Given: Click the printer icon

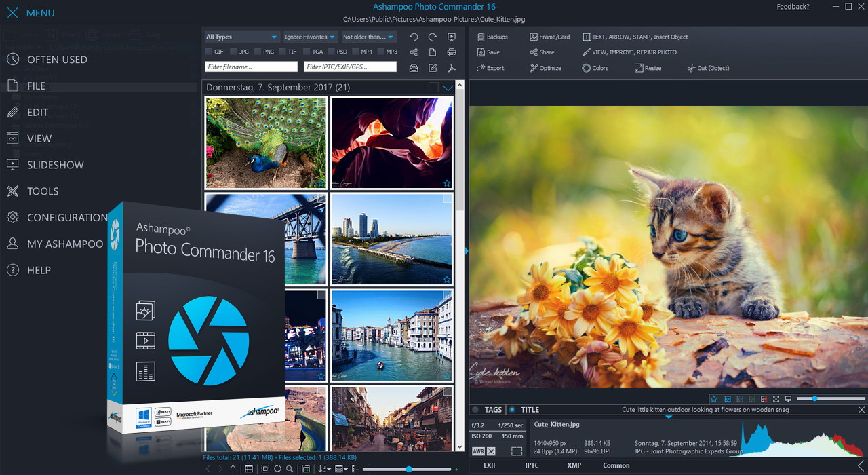Looking at the screenshot, I should (452, 52).
